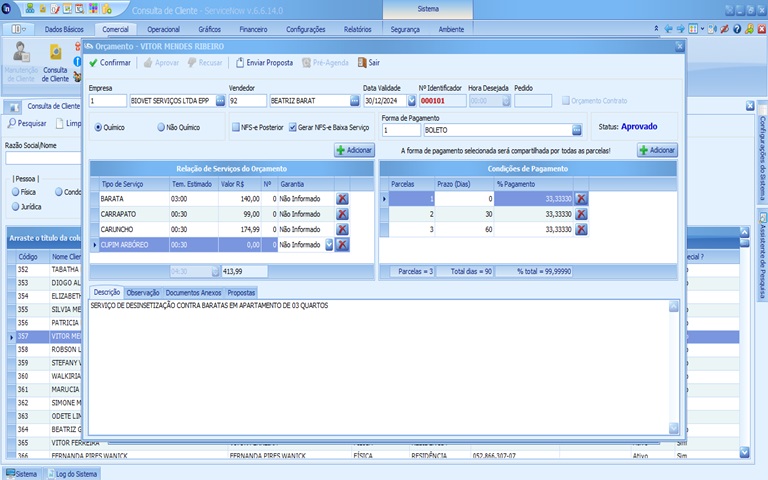
Task: Open the Forma de Pagamento BOLETO selector
Action: (x=577, y=130)
